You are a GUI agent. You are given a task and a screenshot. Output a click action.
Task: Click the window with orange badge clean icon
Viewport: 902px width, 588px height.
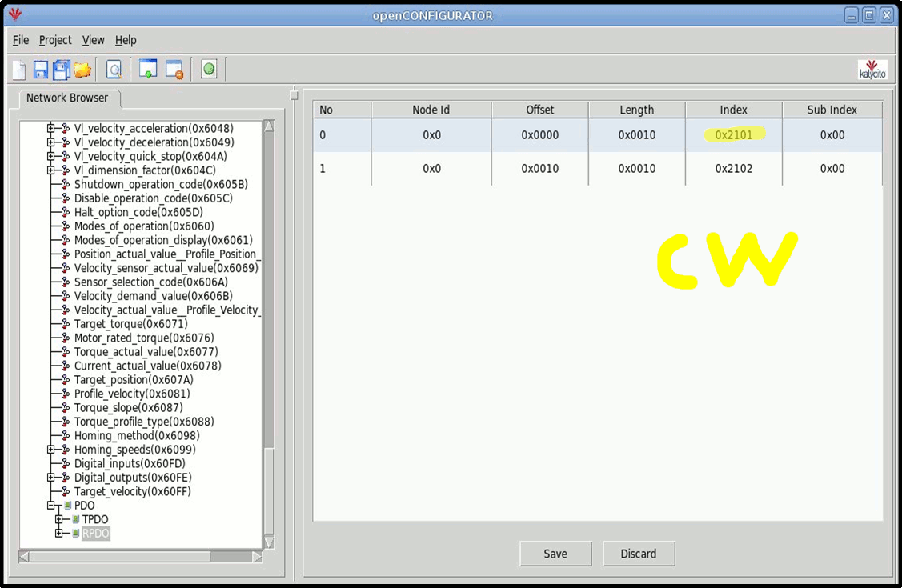point(174,70)
